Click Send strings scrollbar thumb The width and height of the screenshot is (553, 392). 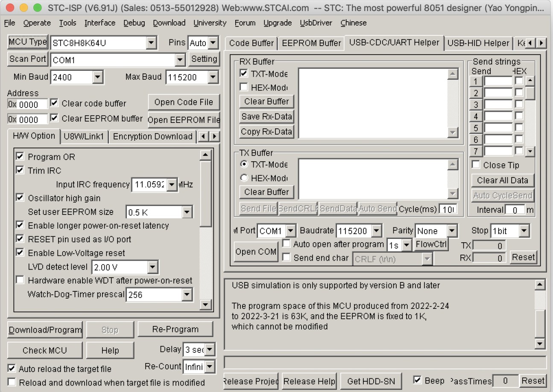pyautogui.click(x=530, y=93)
